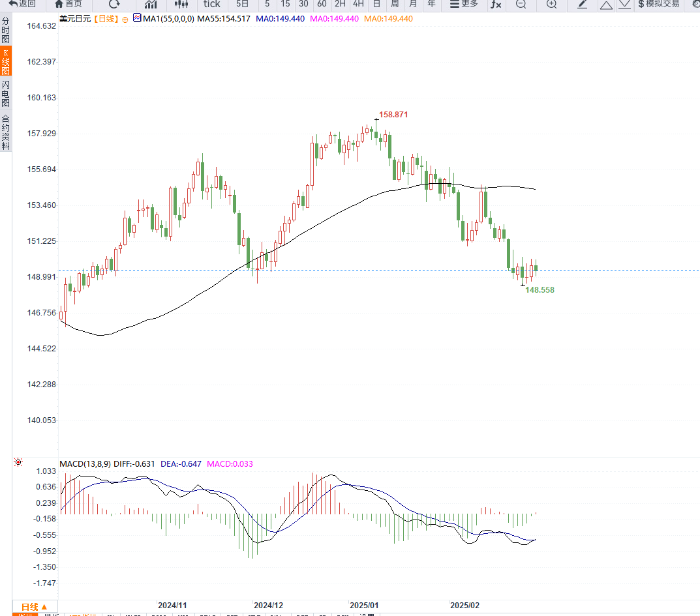Click the 2025/01 date label

click(364, 606)
